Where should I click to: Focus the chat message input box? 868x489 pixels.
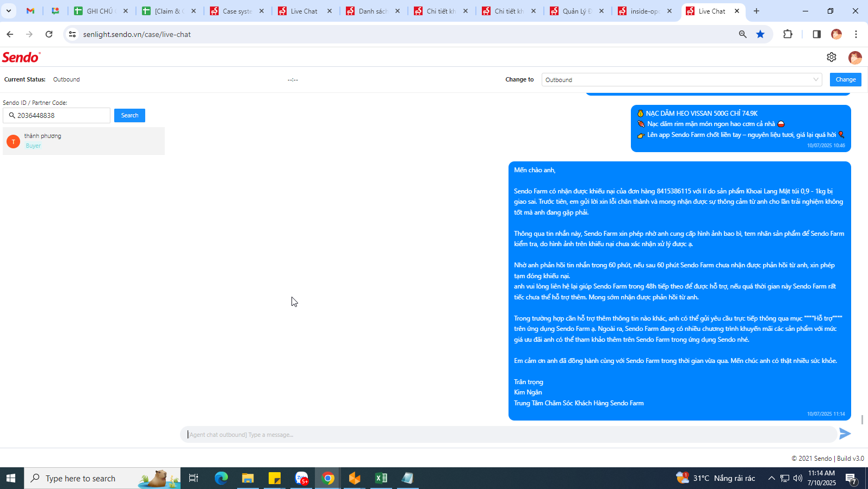tap(509, 435)
